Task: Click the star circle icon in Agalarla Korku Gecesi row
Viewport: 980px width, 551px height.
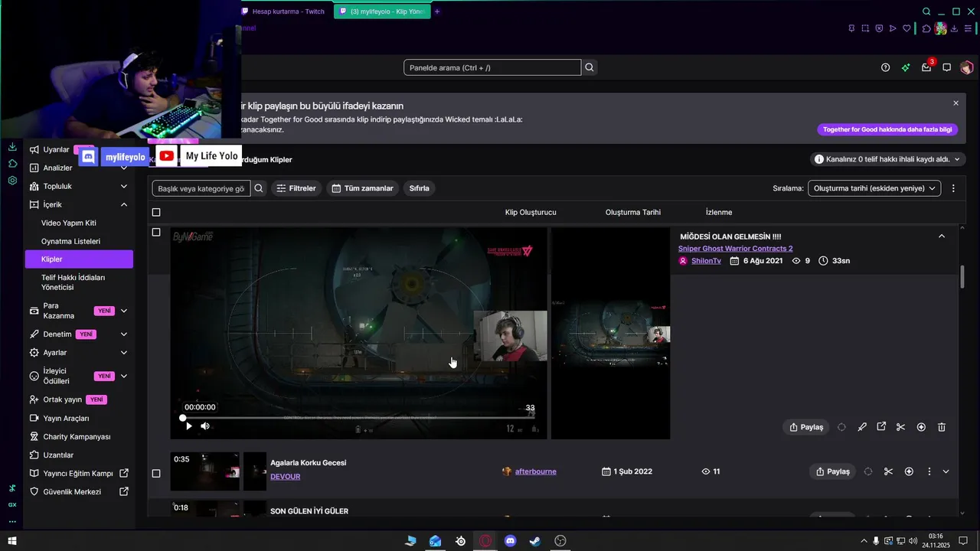Action: [909, 471]
